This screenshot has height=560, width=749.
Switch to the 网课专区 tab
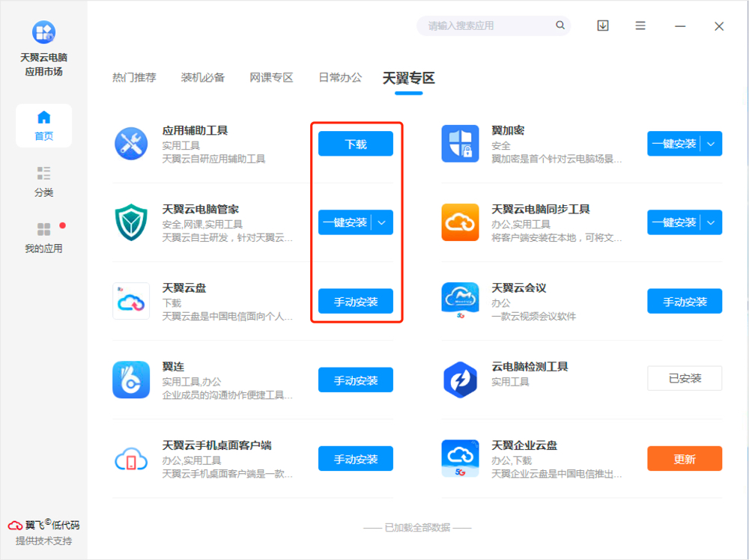coord(271,77)
